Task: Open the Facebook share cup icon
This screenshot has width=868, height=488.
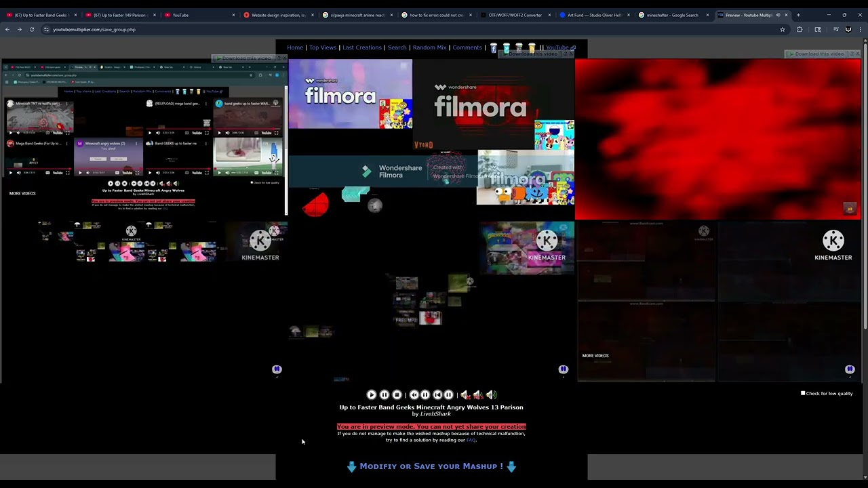Action: coord(494,47)
